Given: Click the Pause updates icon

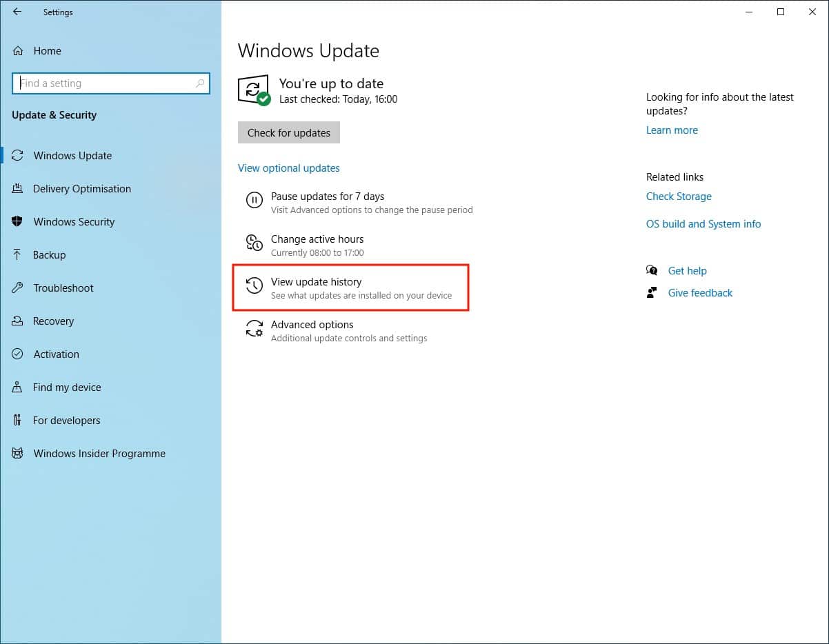Looking at the screenshot, I should (x=254, y=200).
